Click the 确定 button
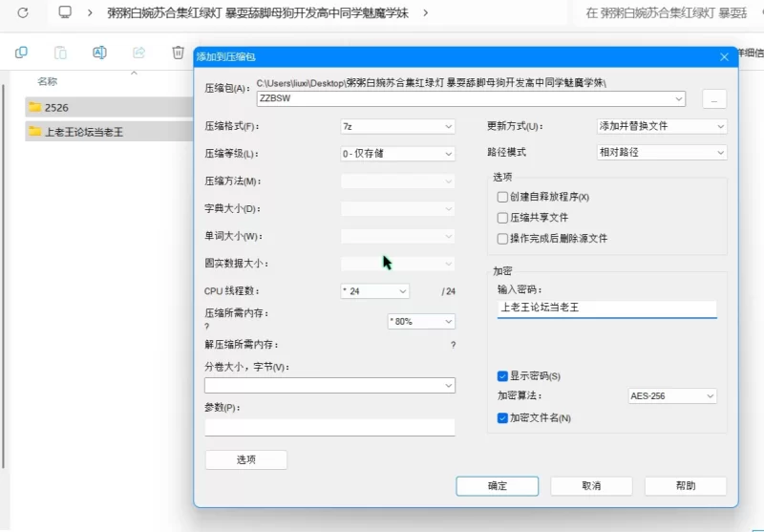This screenshot has width=764, height=532. click(x=497, y=486)
